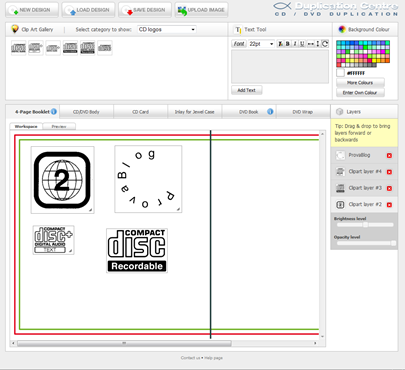This screenshot has height=370, width=405.
Task: Open the Font chooser
Action: (239, 44)
